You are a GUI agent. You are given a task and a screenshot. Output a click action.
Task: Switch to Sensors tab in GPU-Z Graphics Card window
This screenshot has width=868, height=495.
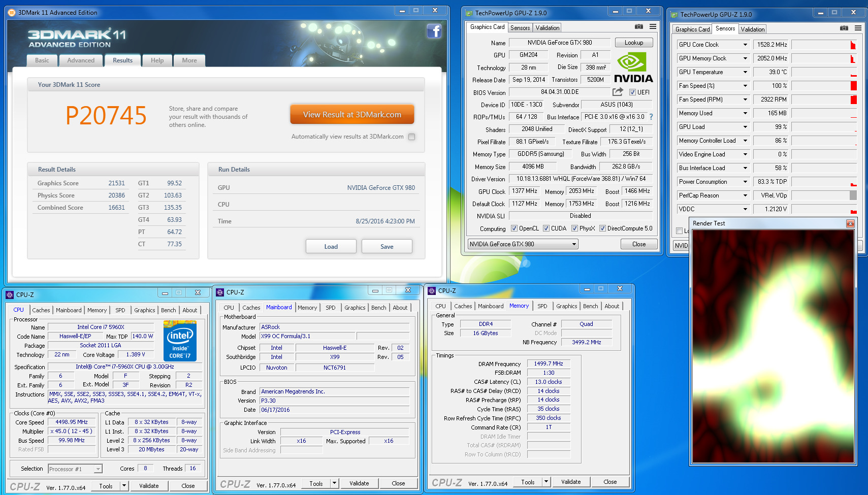pyautogui.click(x=520, y=28)
